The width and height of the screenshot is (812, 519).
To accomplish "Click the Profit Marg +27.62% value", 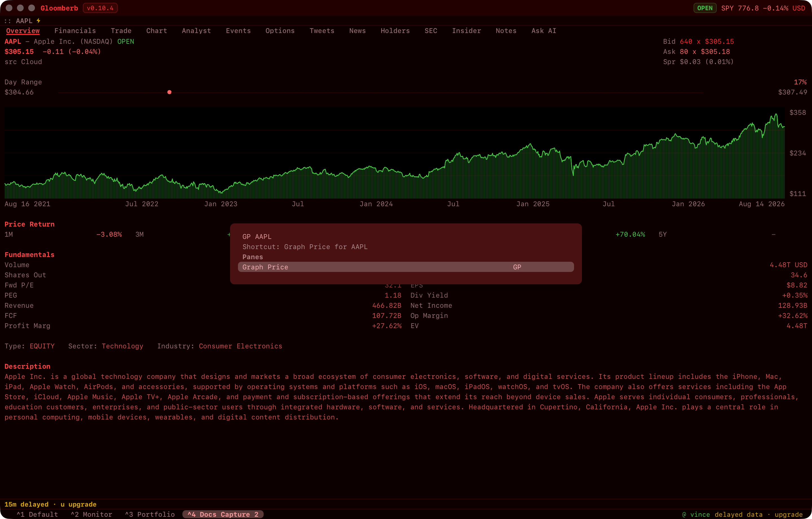I will (387, 326).
